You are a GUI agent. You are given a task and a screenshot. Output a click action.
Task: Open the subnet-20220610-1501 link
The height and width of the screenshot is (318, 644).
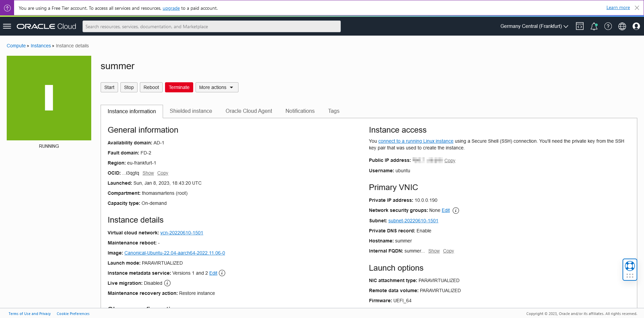413,221
